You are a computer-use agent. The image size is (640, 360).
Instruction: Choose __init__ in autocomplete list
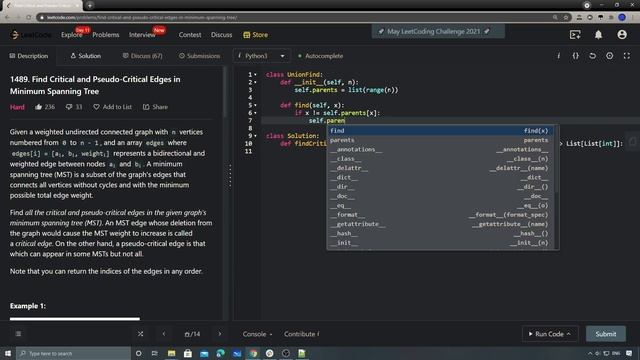pyautogui.click(x=440, y=243)
